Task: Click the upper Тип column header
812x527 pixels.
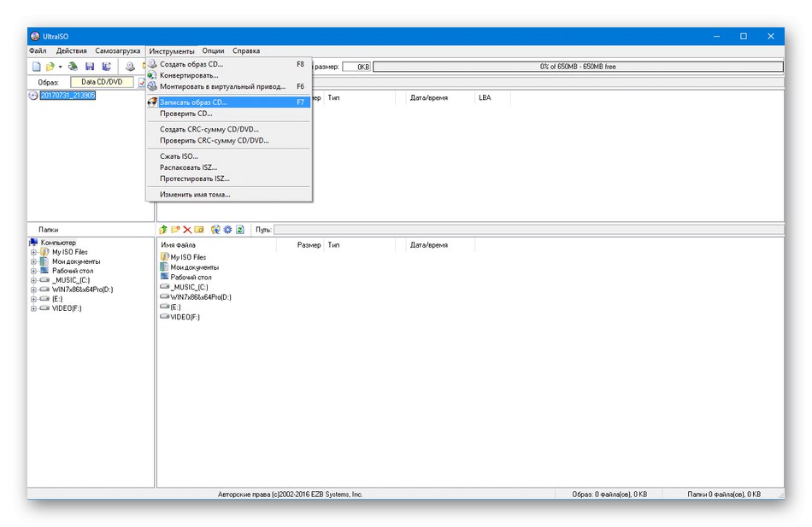Action: tap(359, 97)
